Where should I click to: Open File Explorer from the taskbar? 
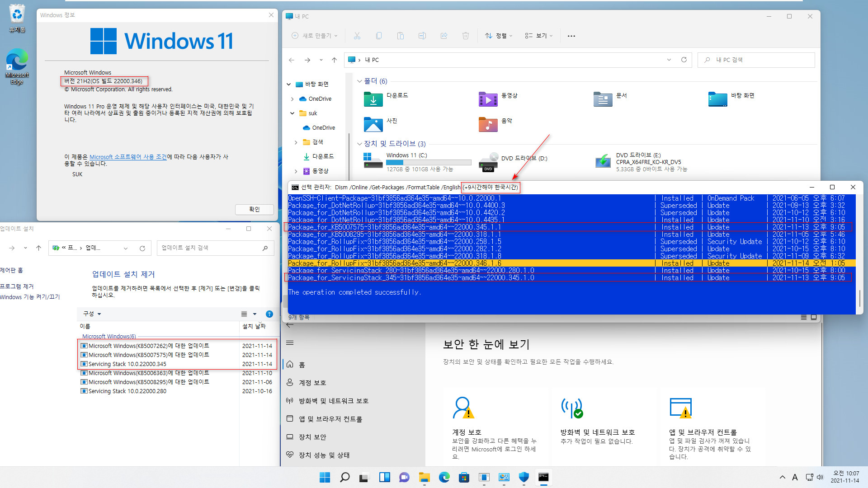click(424, 477)
